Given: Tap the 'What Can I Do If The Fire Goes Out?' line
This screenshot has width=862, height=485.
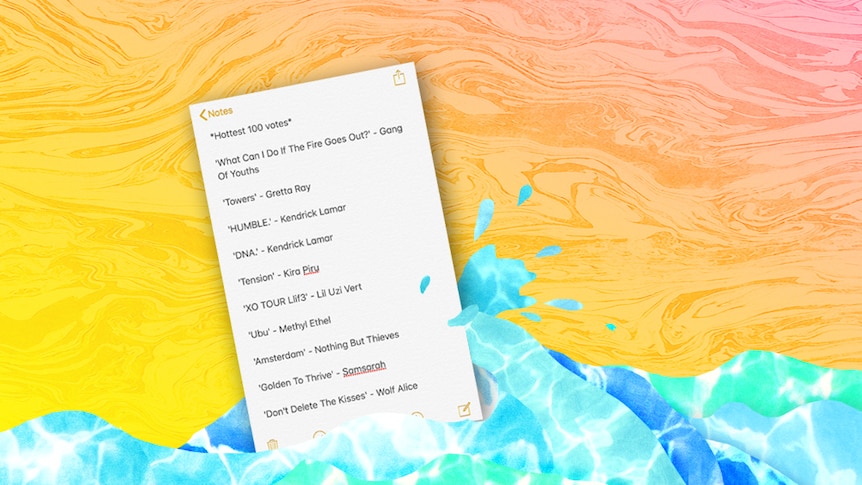Looking at the screenshot, I should [x=308, y=147].
